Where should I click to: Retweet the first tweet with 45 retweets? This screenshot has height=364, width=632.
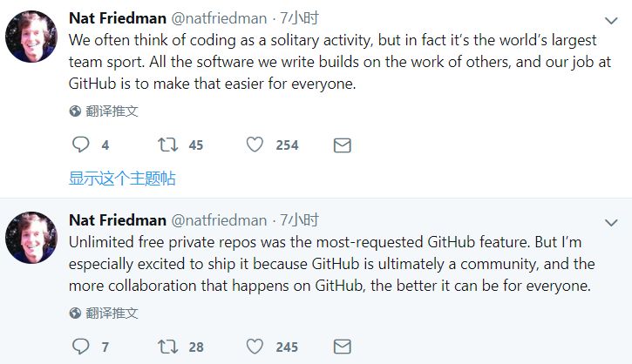pos(167,145)
